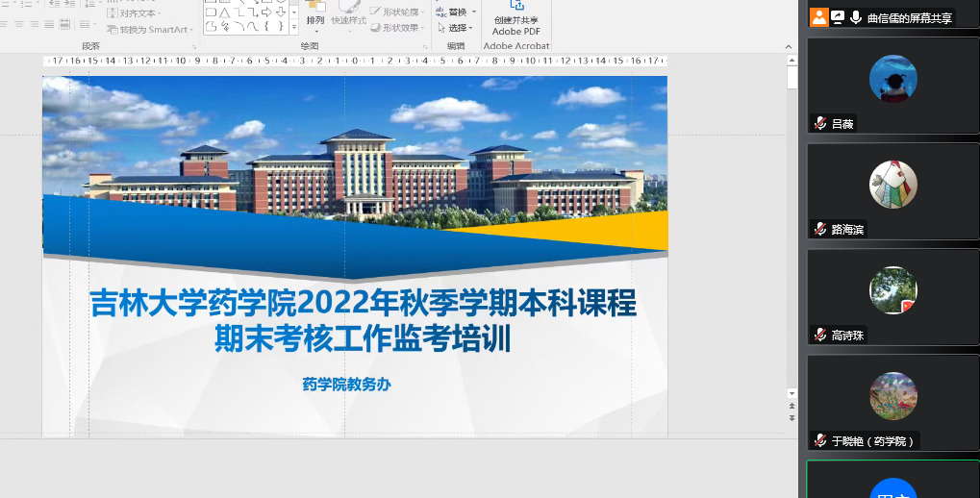Click the Convert to SmartArt icon
The width and height of the screenshot is (980, 498).
pos(113,30)
